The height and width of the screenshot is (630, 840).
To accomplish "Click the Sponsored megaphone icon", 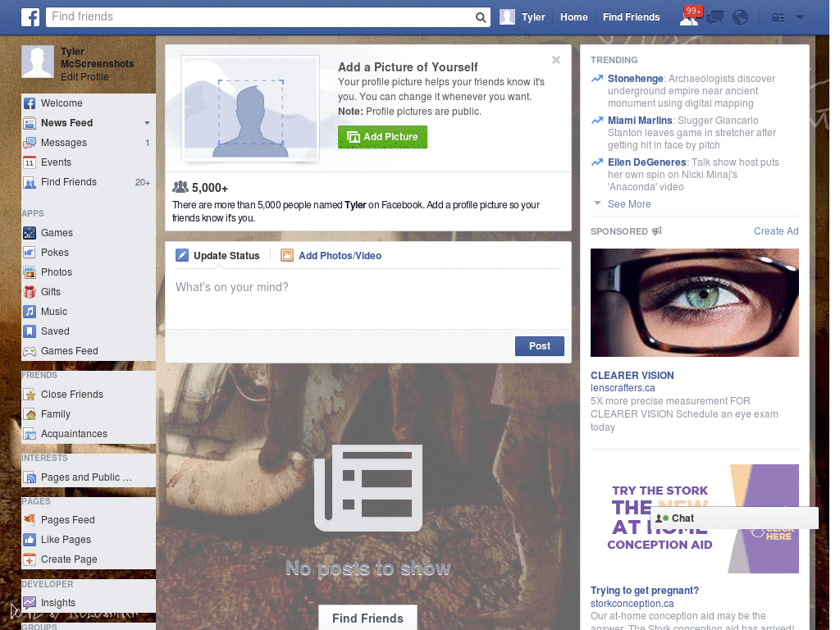I will pyautogui.click(x=657, y=231).
